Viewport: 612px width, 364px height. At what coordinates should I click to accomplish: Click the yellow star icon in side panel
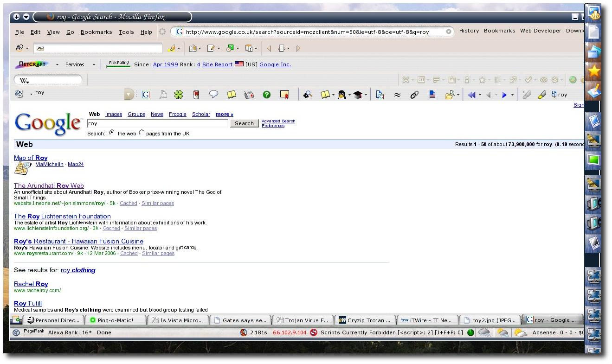click(x=594, y=71)
